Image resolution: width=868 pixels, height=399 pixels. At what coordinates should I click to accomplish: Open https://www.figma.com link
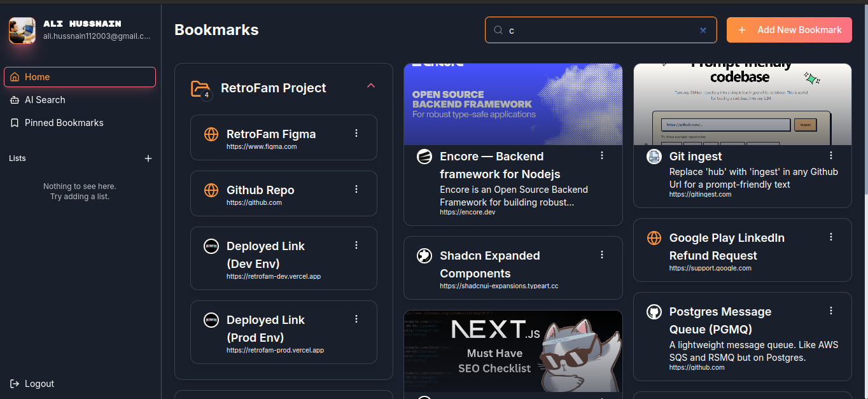[x=262, y=146]
